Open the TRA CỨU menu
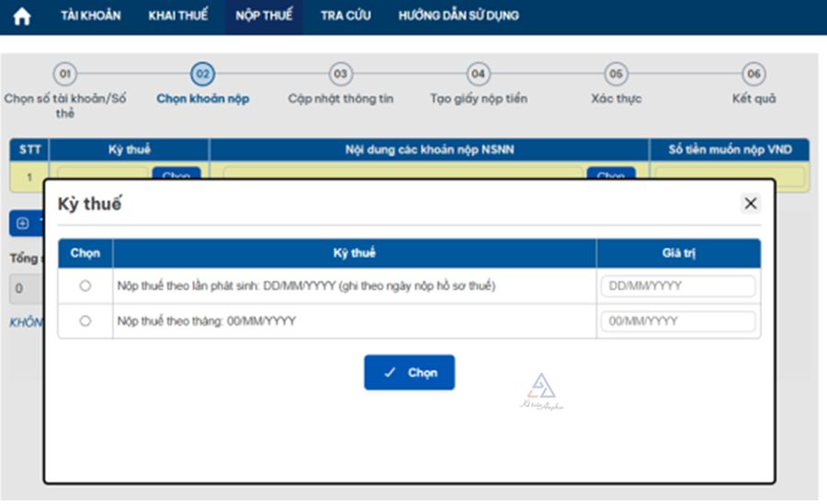This screenshot has width=827, height=504. point(346,16)
